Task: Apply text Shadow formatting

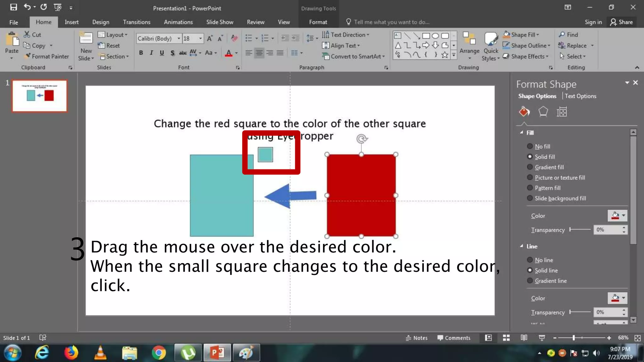Action: (x=172, y=53)
